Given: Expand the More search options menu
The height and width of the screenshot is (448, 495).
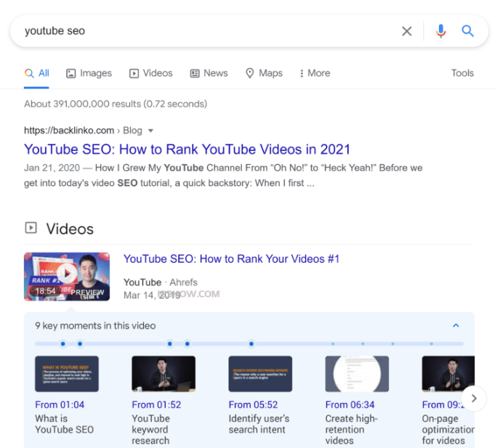Looking at the screenshot, I should point(314,73).
